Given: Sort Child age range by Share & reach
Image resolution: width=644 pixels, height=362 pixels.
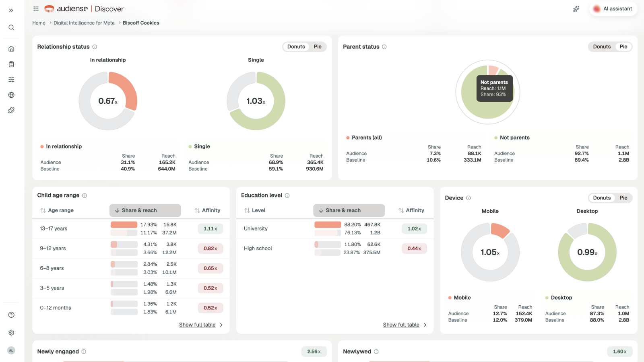Looking at the screenshot, I should coord(145,210).
